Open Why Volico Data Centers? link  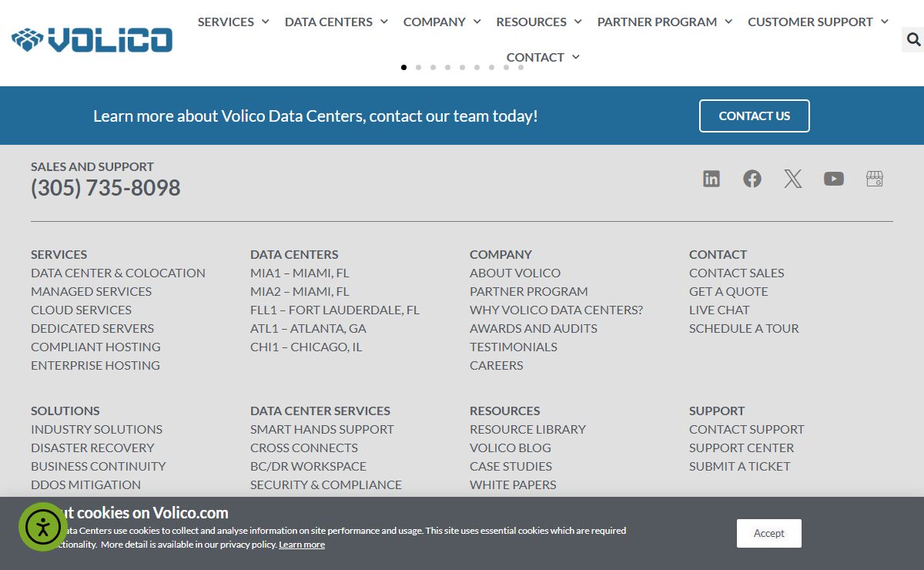click(x=556, y=310)
